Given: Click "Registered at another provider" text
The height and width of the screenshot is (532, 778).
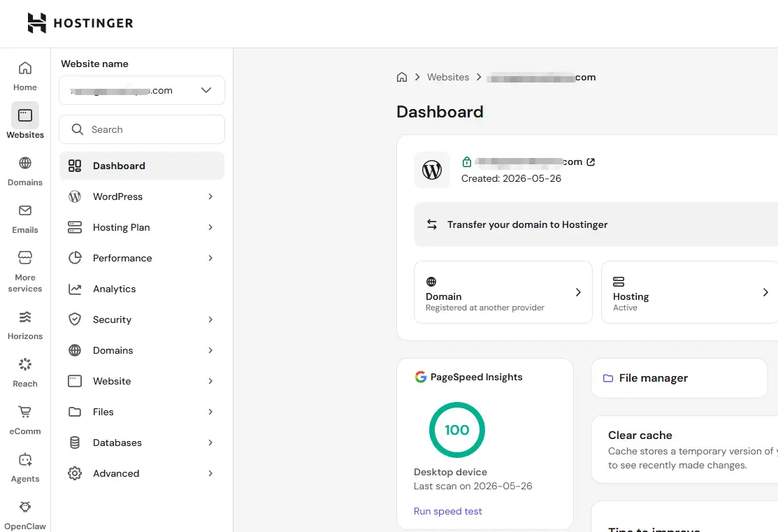Looking at the screenshot, I should [484, 308].
